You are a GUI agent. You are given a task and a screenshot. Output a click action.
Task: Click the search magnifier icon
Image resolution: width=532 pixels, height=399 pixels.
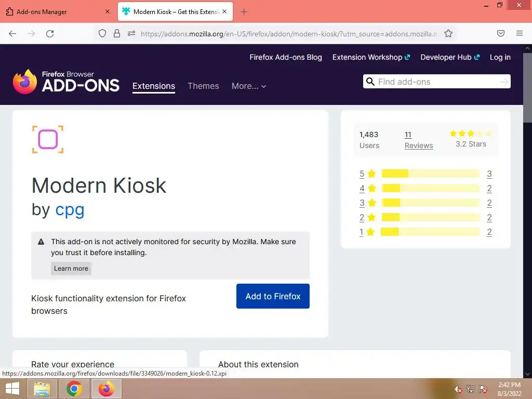370,82
